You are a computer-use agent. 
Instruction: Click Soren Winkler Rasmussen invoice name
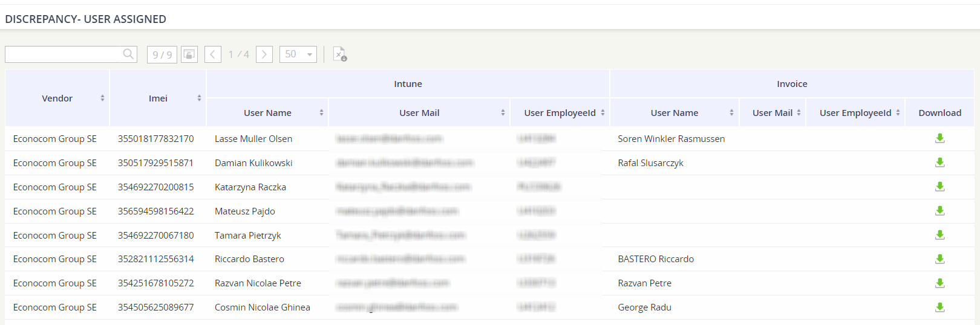tap(671, 139)
